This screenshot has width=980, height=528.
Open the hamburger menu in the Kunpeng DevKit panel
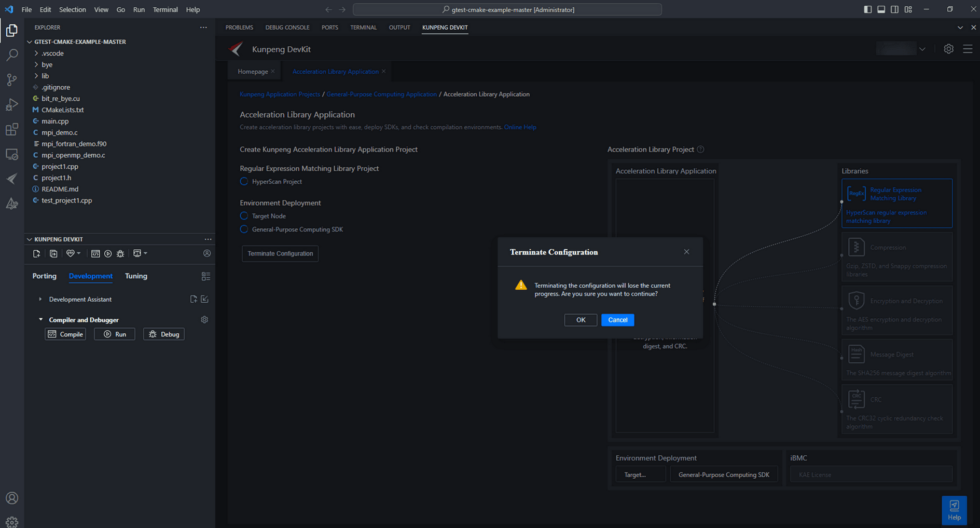[x=968, y=49]
